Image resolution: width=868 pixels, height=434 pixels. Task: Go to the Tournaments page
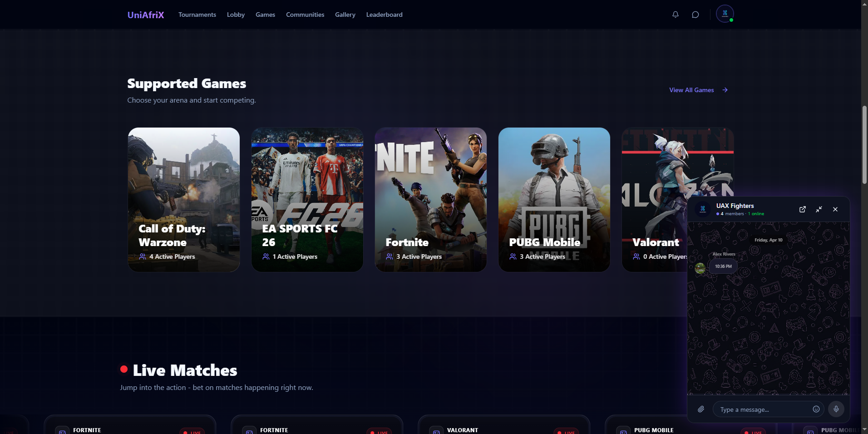pos(197,15)
